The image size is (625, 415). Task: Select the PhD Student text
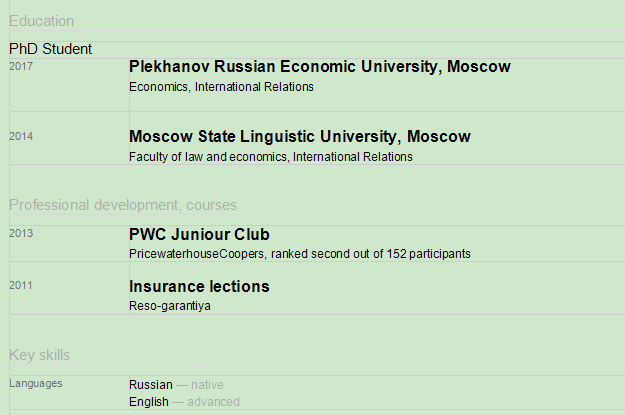point(50,48)
